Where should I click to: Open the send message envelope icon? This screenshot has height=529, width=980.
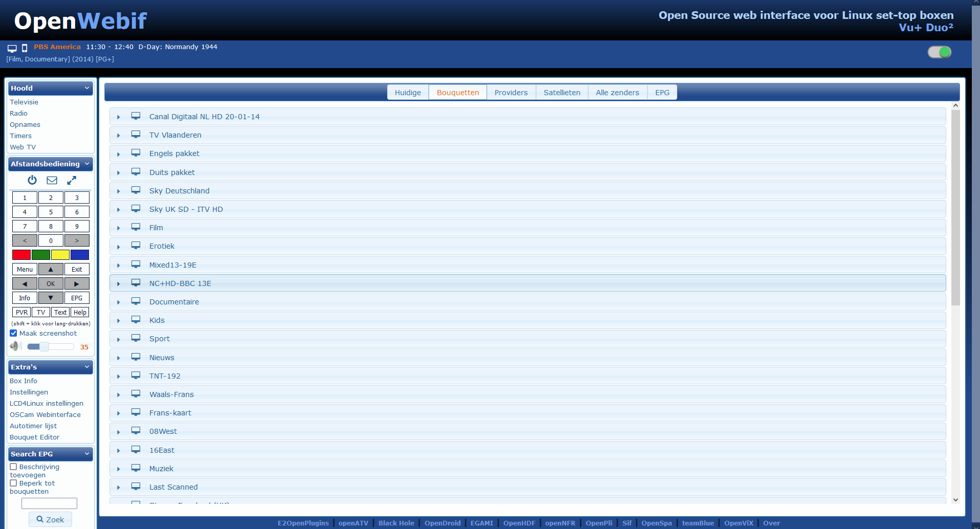pyautogui.click(x=52, y=180)
